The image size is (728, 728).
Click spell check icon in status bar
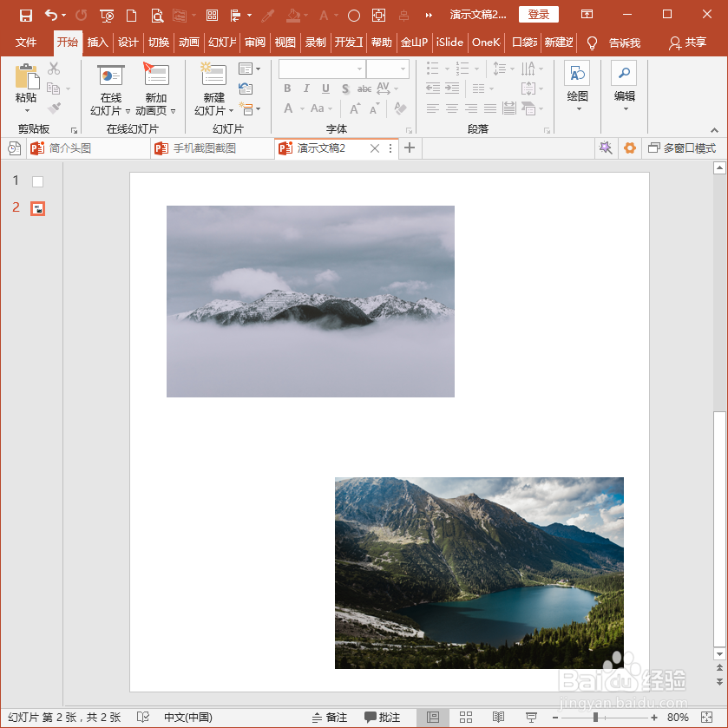point(142,717)
